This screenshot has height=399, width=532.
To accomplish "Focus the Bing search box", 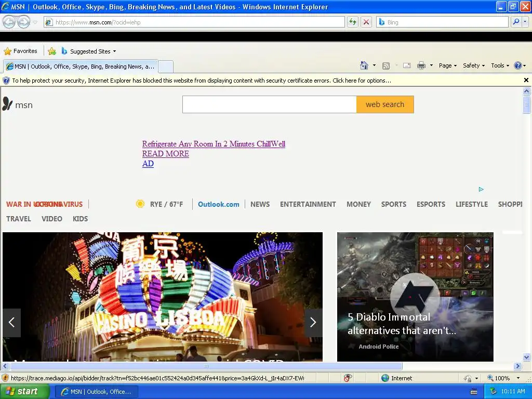I will tap(442, 22).
